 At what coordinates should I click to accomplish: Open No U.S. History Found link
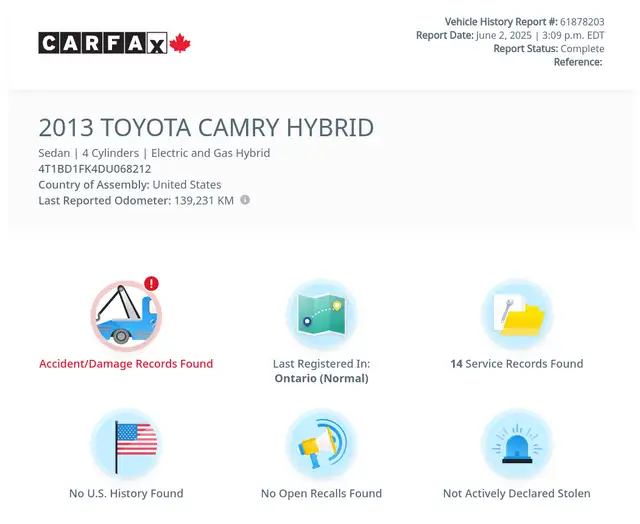(126, 493)
